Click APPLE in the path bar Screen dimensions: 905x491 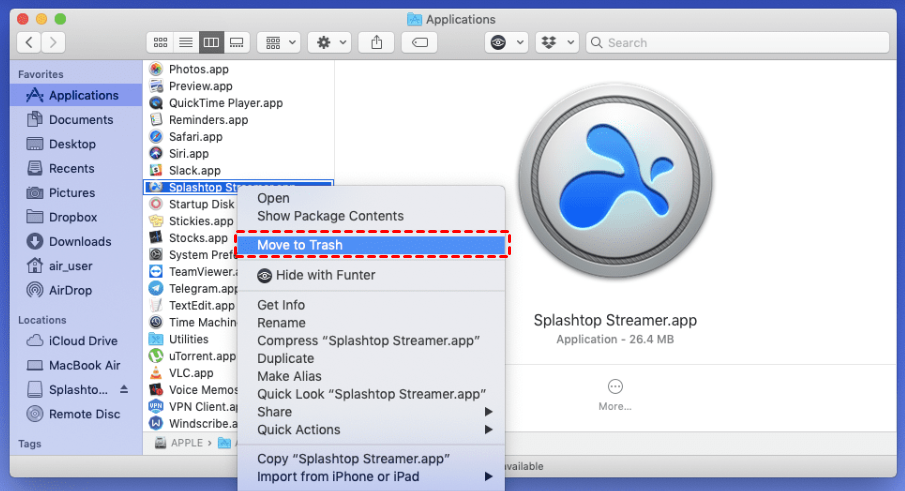click(179, 443)
